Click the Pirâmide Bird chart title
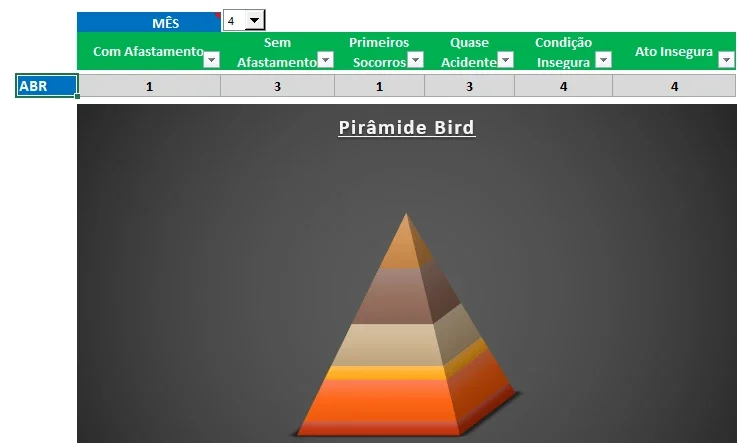 [407, 128]
